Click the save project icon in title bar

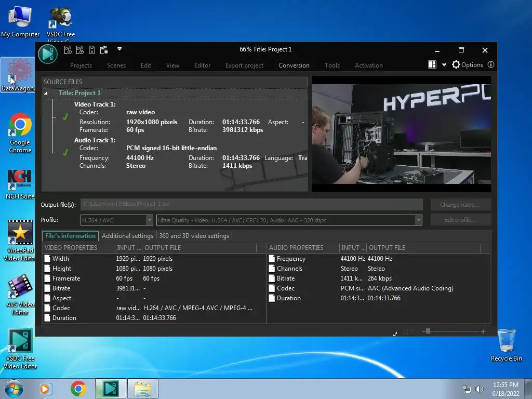click(x=91, y=50)
